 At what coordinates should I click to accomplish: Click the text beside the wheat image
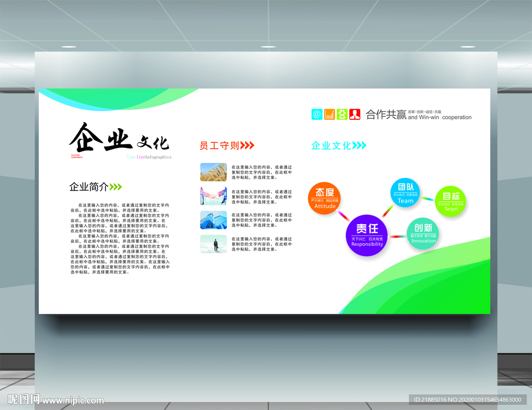click(262, 172)
